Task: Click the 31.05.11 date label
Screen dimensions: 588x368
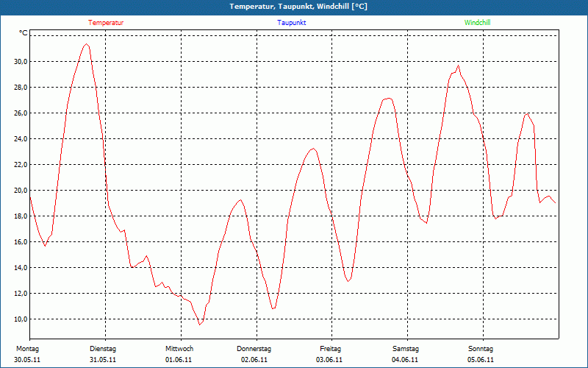Action: [103, 360]
